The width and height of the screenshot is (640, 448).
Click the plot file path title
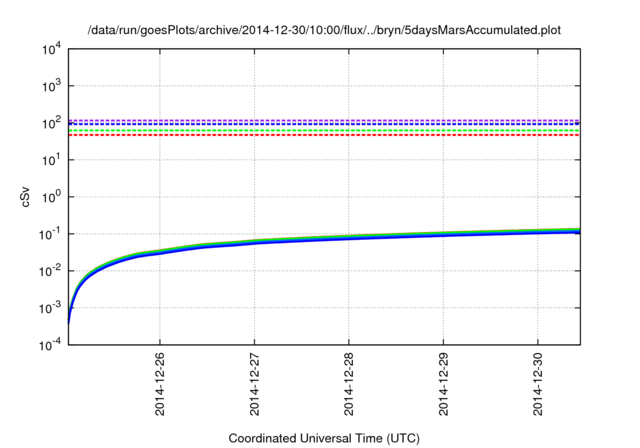pyautogui.click(x=324, y=30)
